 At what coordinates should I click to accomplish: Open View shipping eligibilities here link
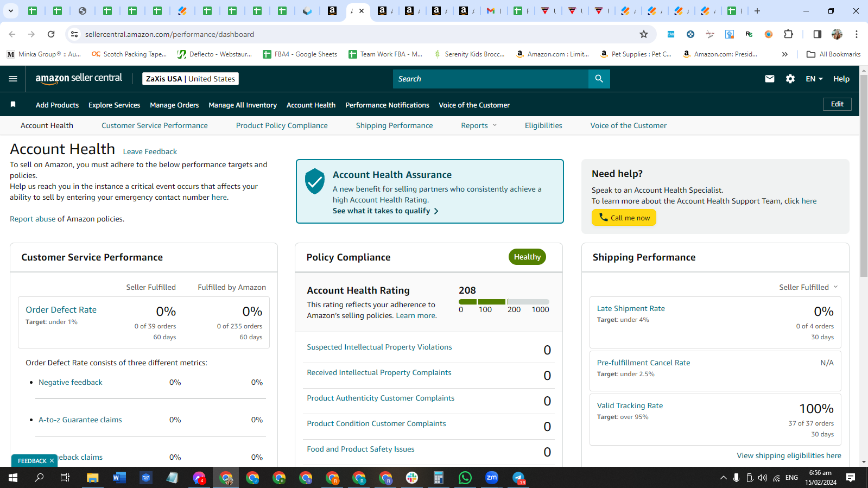point(789,455)
